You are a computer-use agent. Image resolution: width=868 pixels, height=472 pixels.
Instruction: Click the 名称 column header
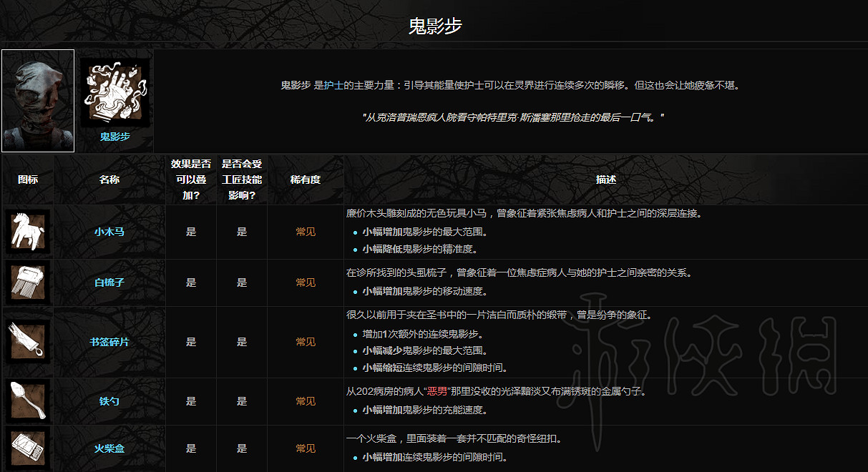click(109, 179)
